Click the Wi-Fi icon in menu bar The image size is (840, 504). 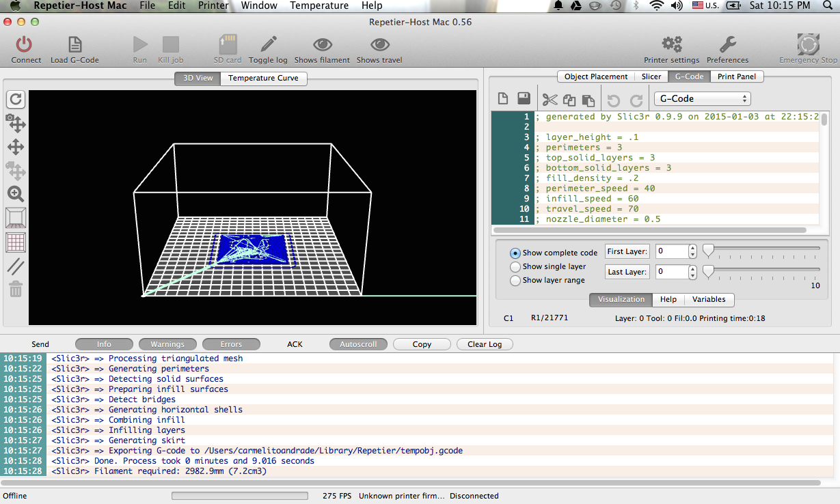(x=656, y=5)
